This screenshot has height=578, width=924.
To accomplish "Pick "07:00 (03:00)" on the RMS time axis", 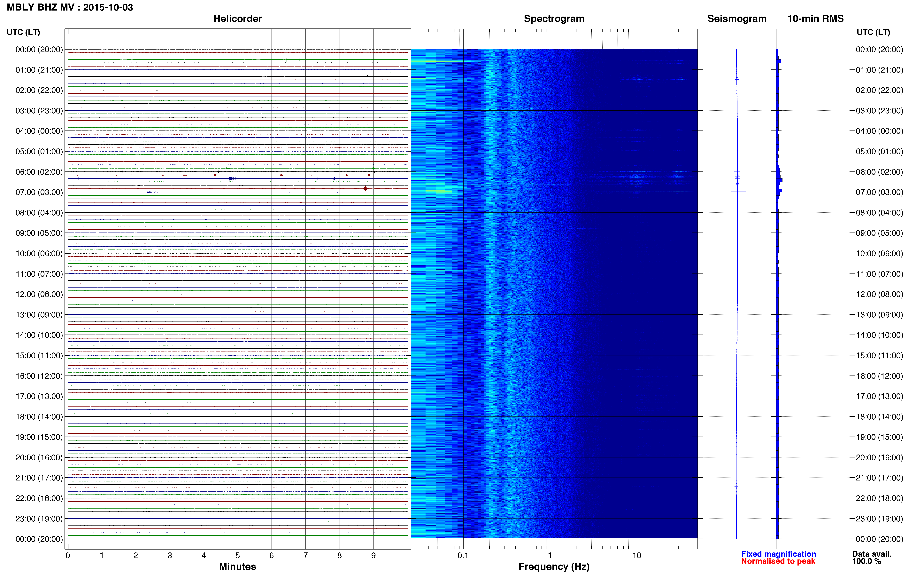I will pyautogui.click(x=879, y=192).
